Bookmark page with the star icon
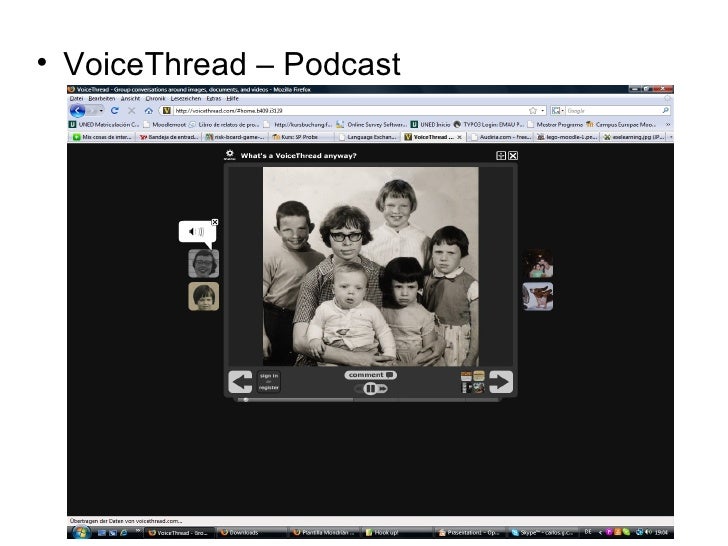Screen dimensions: 728x546 pos(533,110)
